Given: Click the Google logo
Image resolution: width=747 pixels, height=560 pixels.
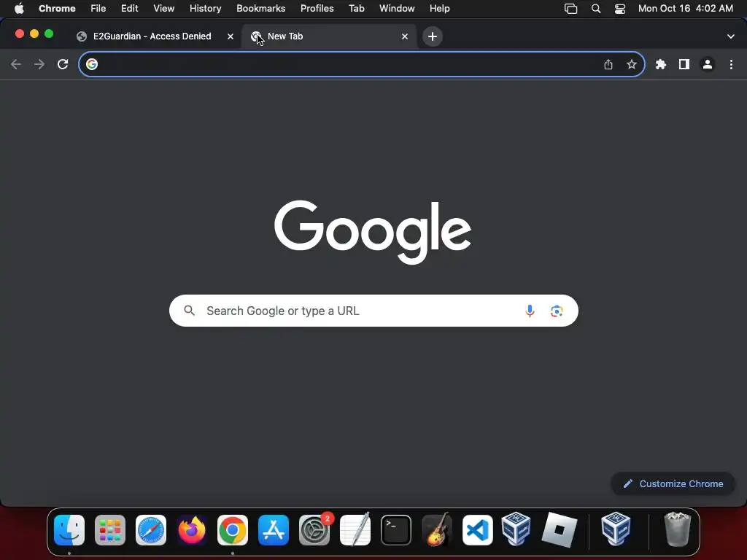Looking at the screenshot, I should pos(373,232).
